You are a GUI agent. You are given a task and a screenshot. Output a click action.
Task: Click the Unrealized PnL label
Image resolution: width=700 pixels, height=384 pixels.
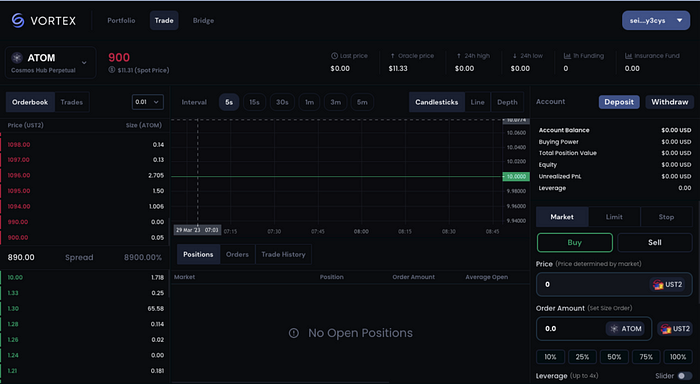coord(560,176)
